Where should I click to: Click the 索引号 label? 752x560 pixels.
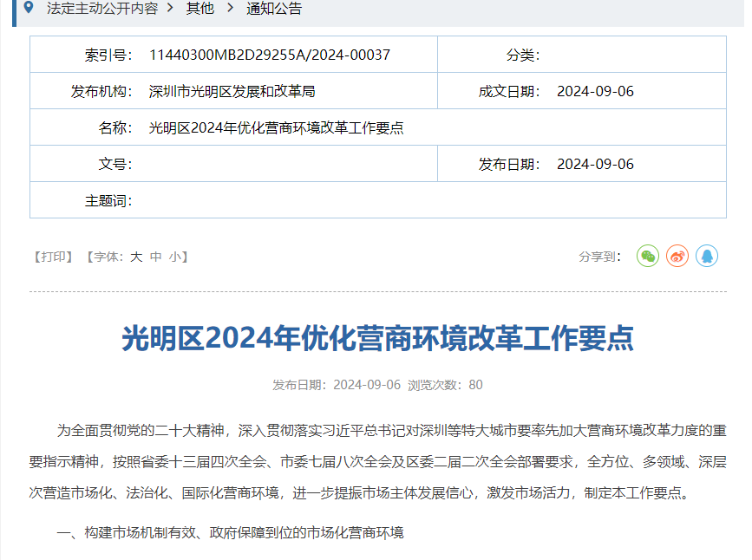click(108, 55)
